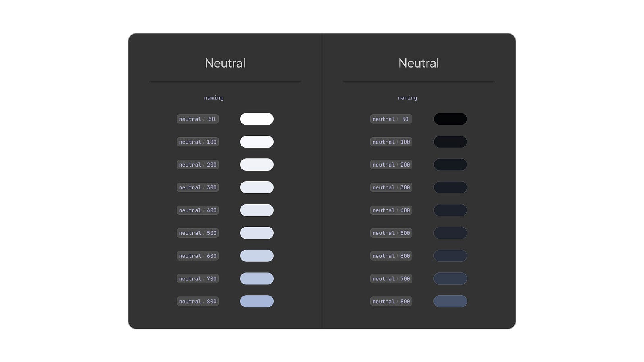Viewport: 644px width, 362px height.
Task: Click the neutral/500 name tag in the light palette
Action: tap(197, 233)
